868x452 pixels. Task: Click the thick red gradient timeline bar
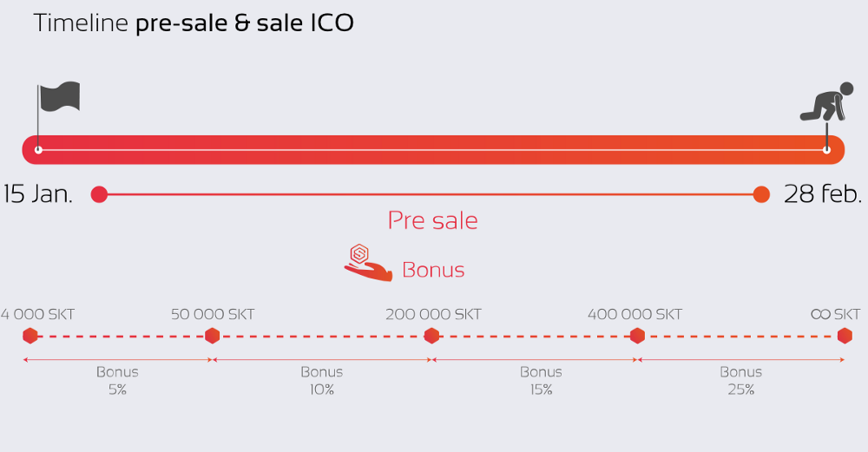point(433,150)
